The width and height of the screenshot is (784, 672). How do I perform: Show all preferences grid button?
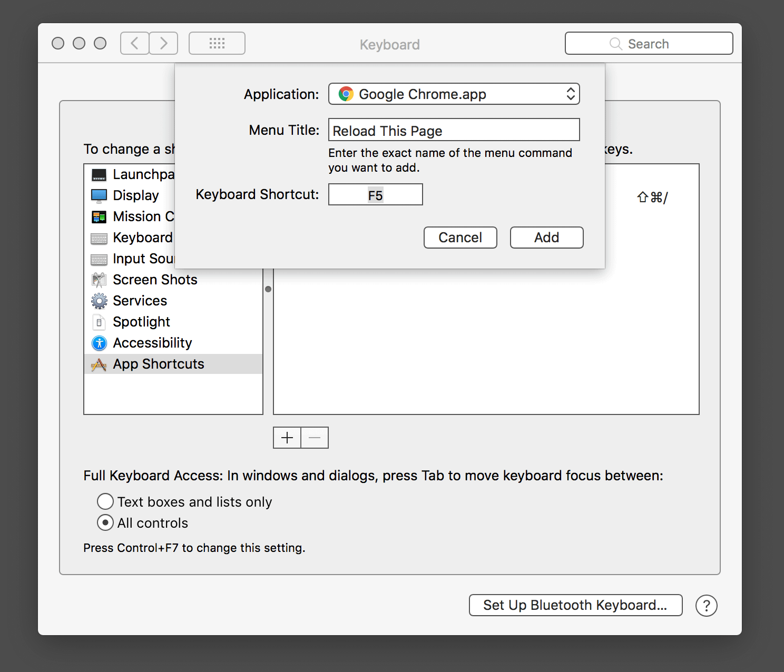pos(217,43)
